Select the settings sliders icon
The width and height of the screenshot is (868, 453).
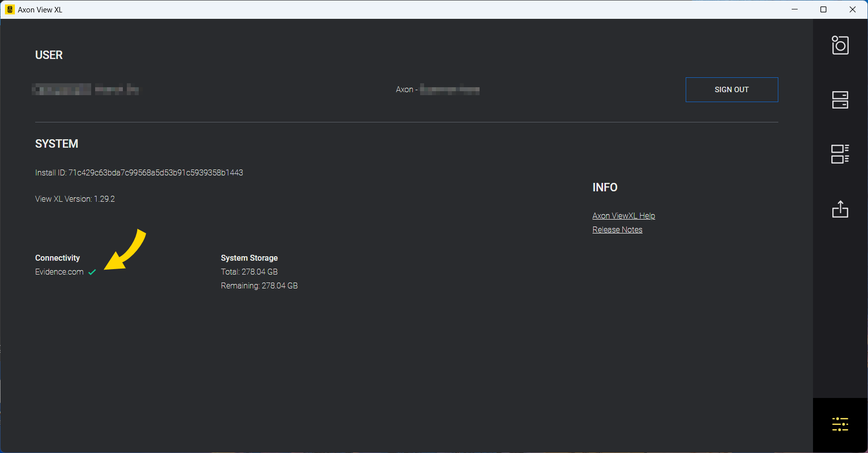840,424
